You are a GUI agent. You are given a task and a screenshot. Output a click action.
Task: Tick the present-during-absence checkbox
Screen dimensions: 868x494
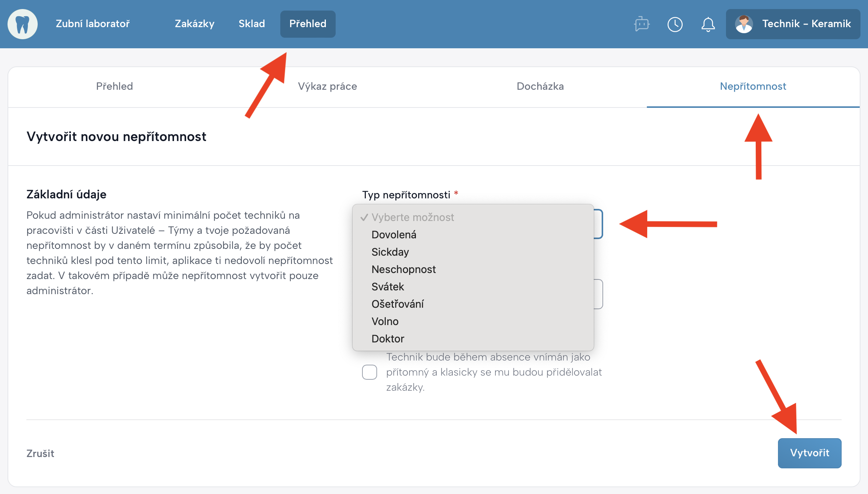[x=370, y=372]
